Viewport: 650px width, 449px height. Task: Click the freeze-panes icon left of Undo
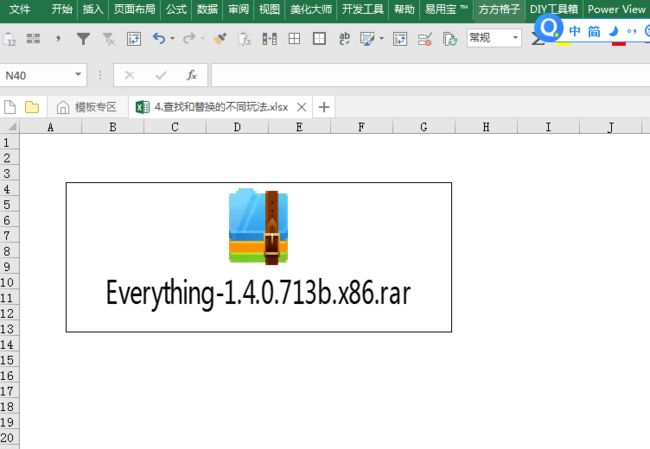[134, 39]
